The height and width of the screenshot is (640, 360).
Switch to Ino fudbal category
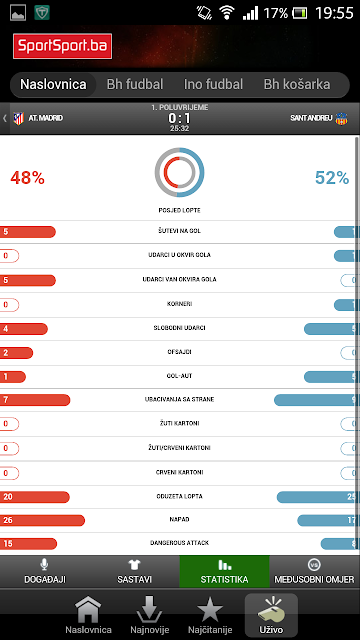pyautogui.click(x=213, y=84)
